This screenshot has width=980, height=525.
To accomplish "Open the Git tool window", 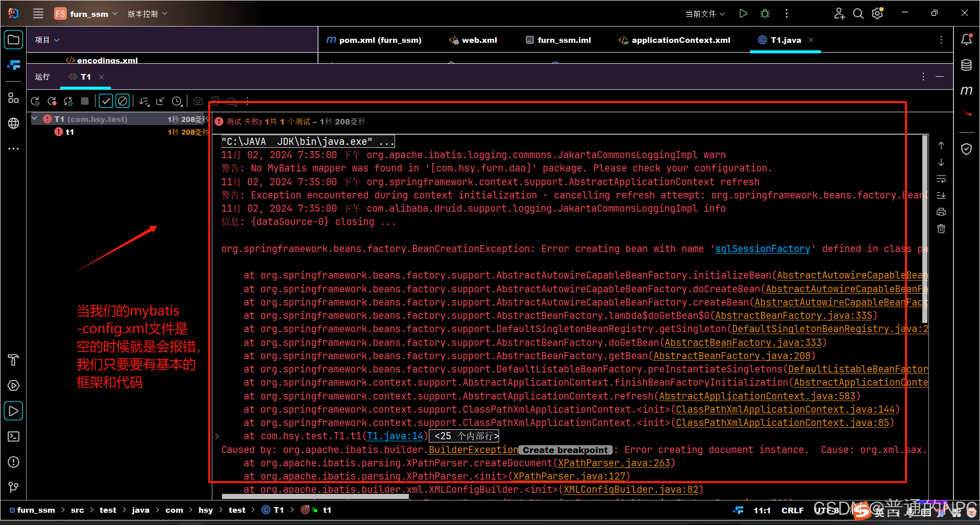I will (x=14, y=487).
